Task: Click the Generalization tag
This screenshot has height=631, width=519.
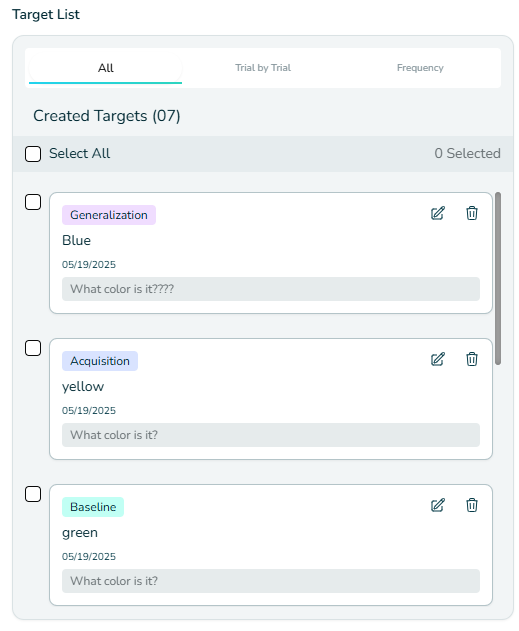Action: click(x=109, y=215)
